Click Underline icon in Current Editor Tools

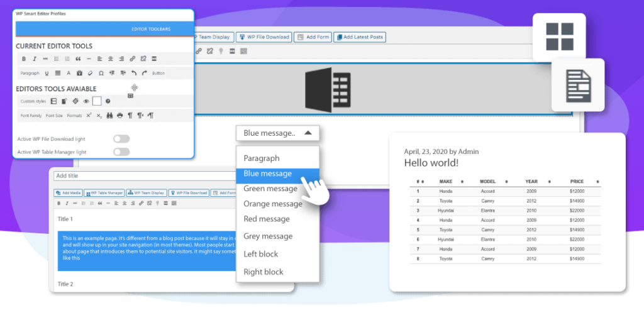47,73
